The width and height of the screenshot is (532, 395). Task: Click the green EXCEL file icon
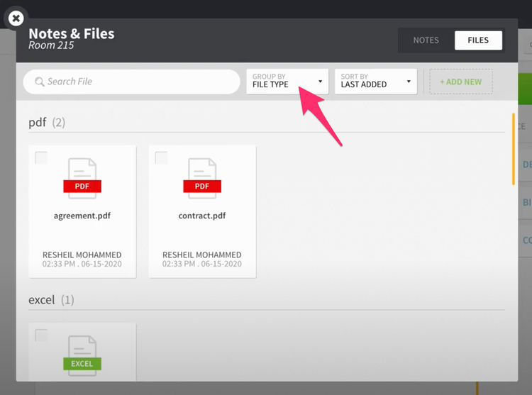tap(82, 356)
